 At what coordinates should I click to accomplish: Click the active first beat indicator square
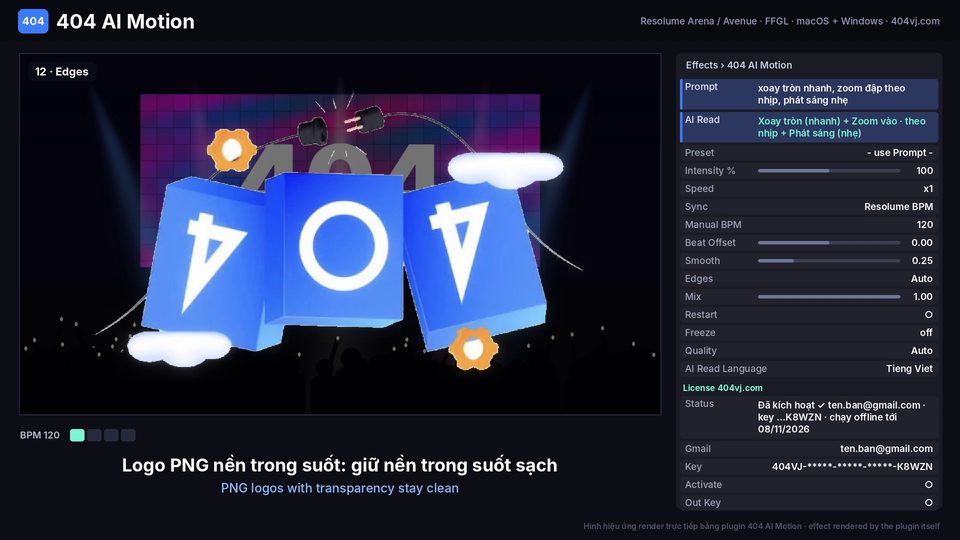77,435
